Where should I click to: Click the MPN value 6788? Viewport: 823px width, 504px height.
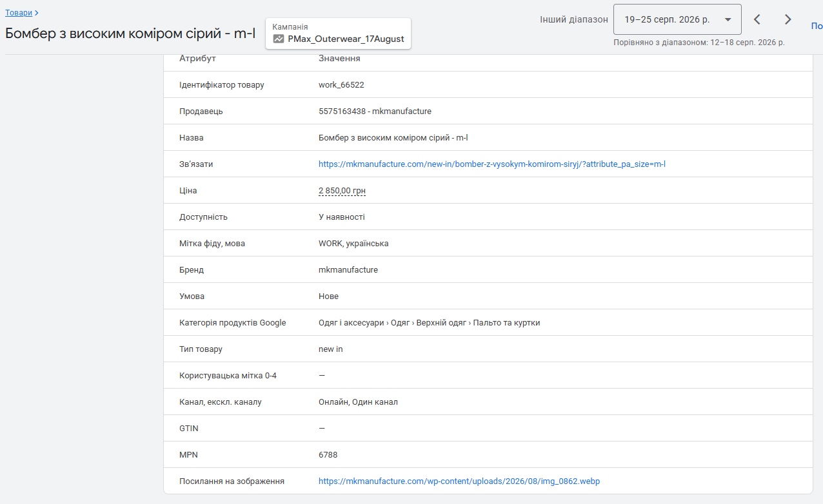pyautogui.click(x=328, y=455)
